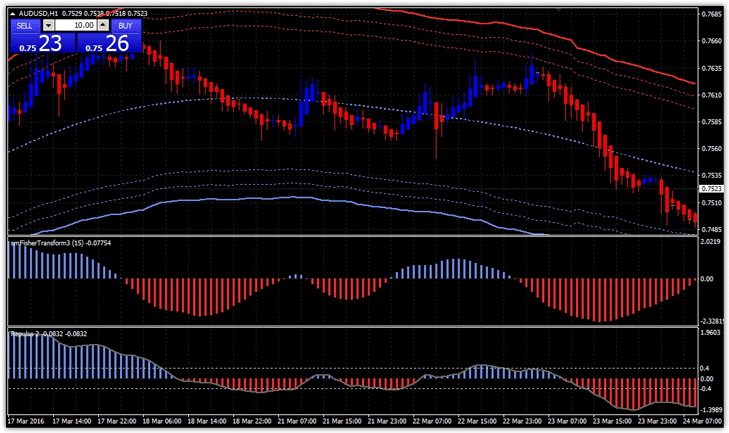Click the -1.3989 Repulse scale value
729x433 pixels.
(711, 410)
